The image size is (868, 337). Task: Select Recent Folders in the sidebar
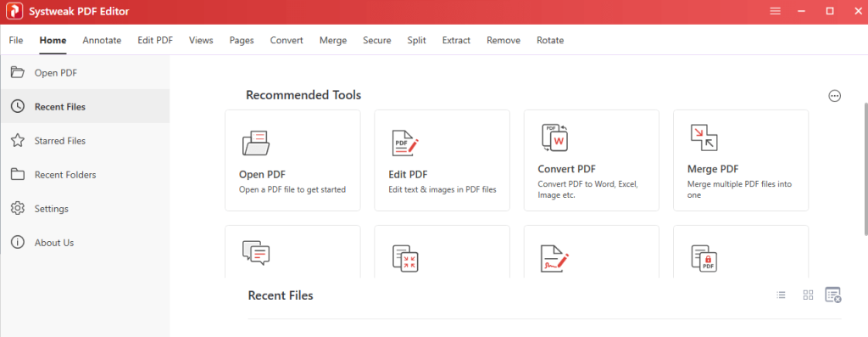coord(86,175)
